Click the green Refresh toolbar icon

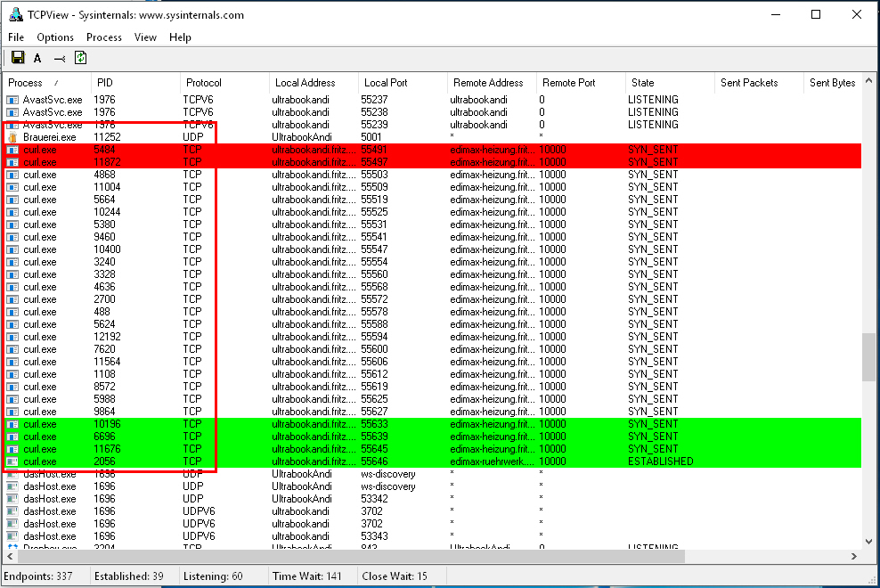80,58
